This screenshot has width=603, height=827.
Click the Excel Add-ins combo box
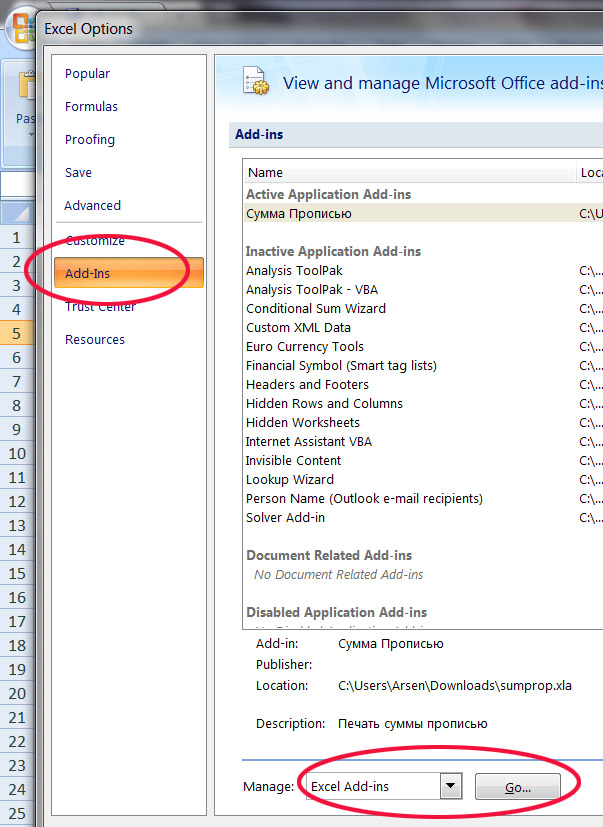pyautogui.click(x=373, y=787)
